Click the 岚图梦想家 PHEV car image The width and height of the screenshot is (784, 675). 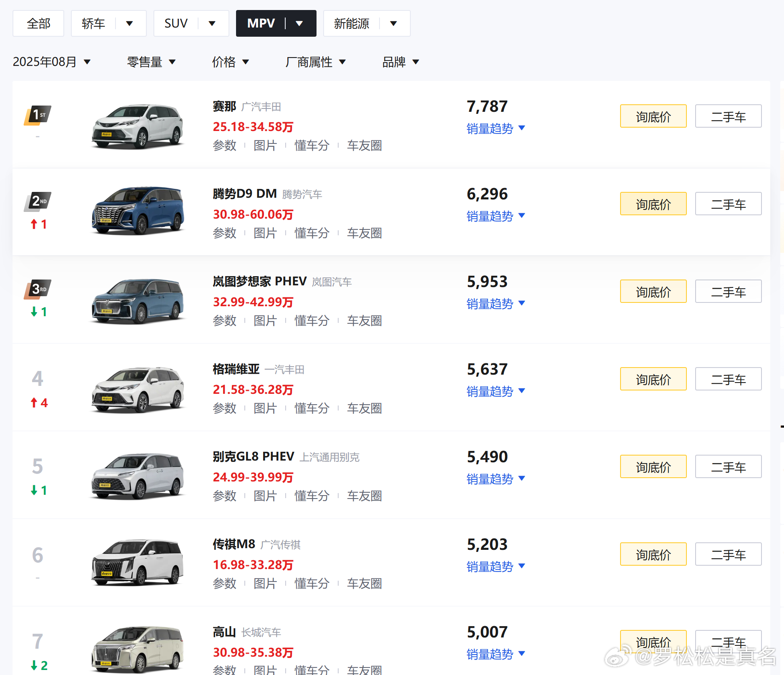coord(137,301)
